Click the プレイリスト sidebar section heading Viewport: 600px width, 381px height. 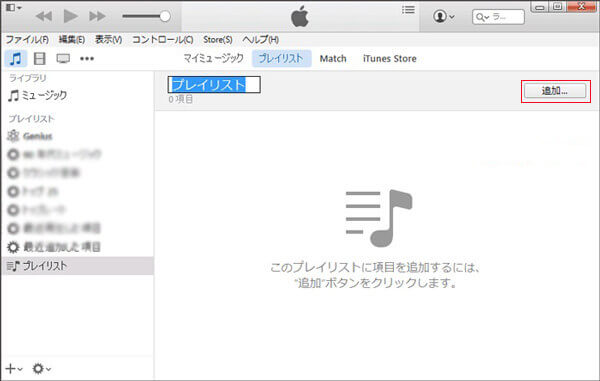(x=31, y=119)
